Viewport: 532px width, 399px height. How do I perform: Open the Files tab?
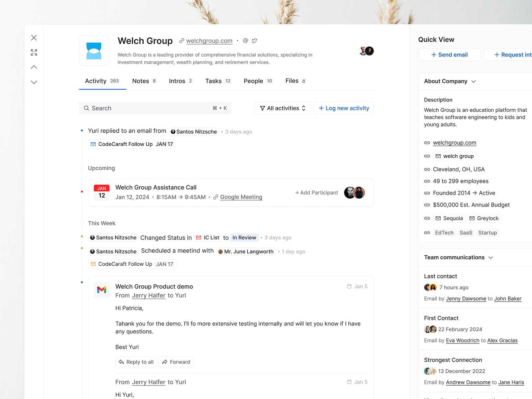point(296,81)
